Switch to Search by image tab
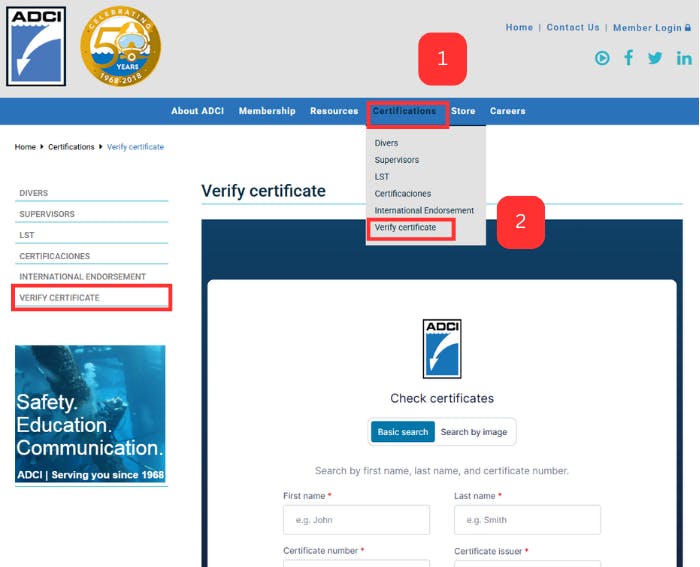The width and height of the screenshot is (700, 567). pos(474,432)
